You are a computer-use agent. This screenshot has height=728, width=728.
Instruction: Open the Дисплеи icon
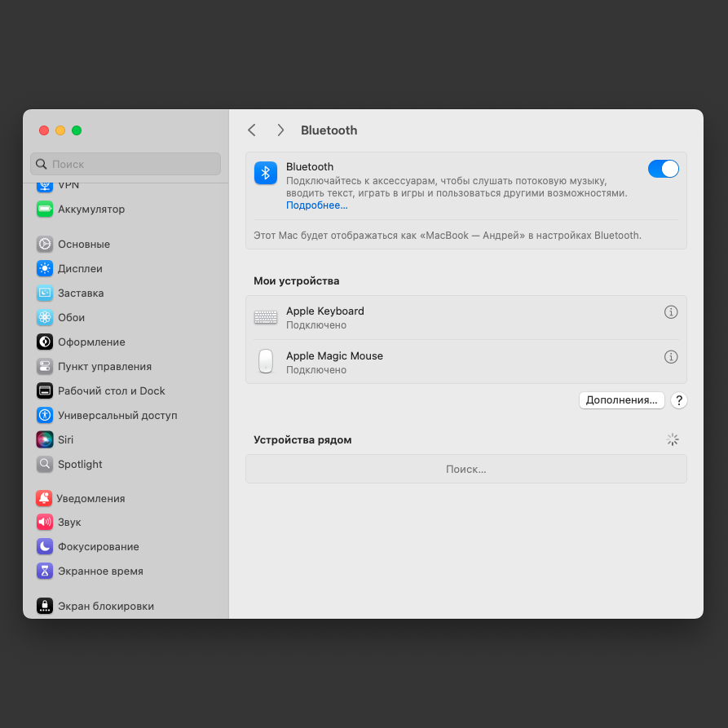tap(45, 268)
